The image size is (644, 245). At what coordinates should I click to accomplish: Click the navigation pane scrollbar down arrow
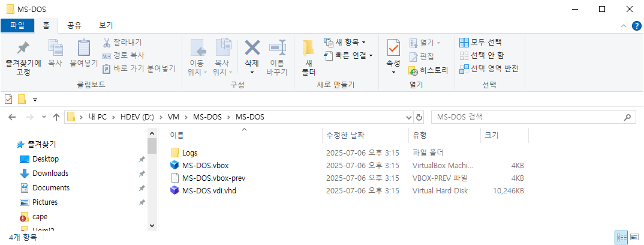click(x=152, y=225)
